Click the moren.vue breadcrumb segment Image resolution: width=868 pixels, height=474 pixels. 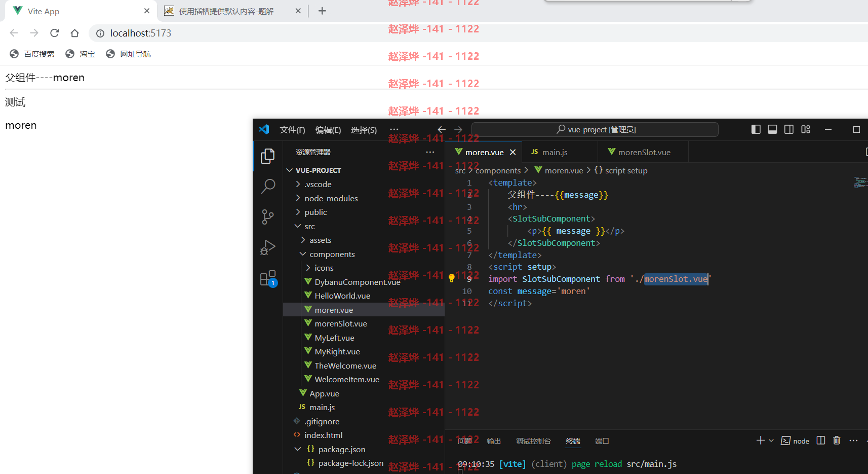pos(559,170)
